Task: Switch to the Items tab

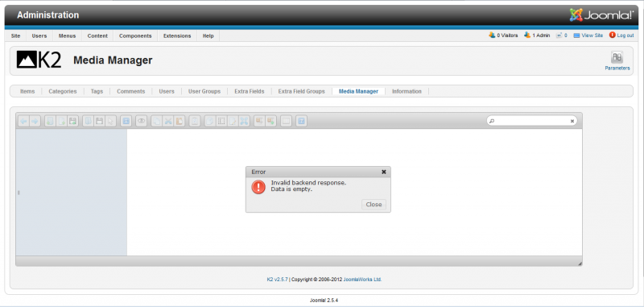Action: [x=27, y=91]
